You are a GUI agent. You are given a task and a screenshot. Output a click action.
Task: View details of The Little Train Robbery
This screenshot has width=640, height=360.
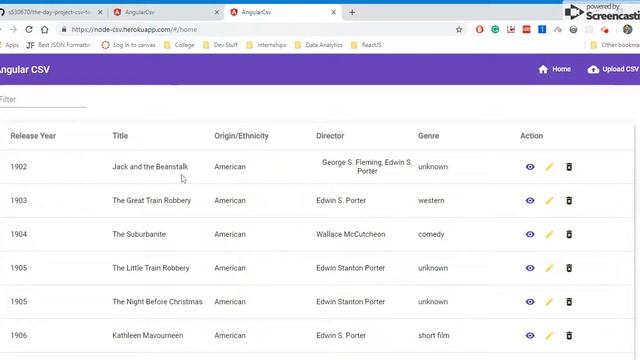(530, 268)
